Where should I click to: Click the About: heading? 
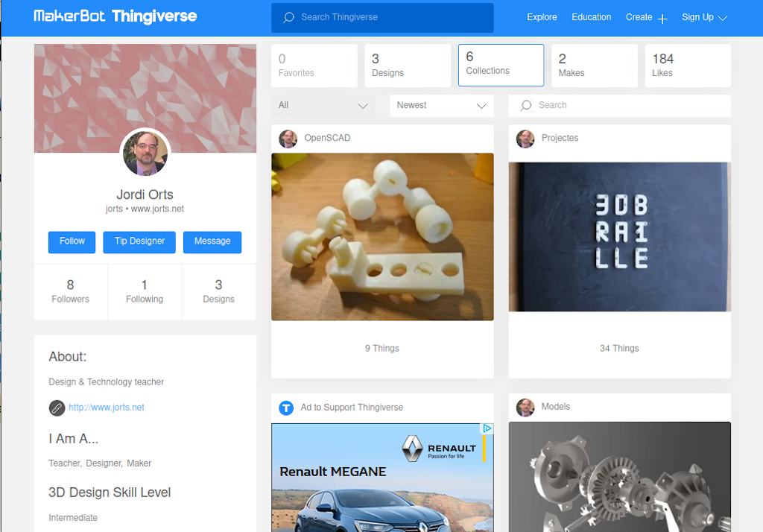[x=68, y=357]
